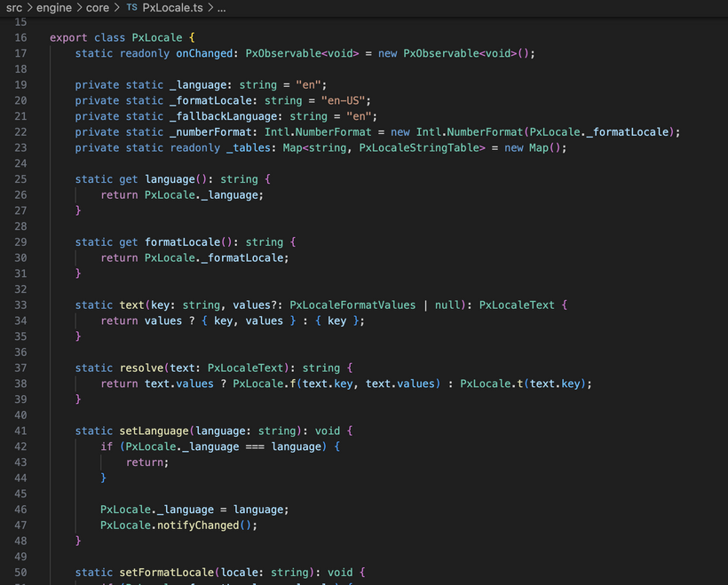Click the setFormatLocale method name
This screenshot has width=728, height=585.
167,573
